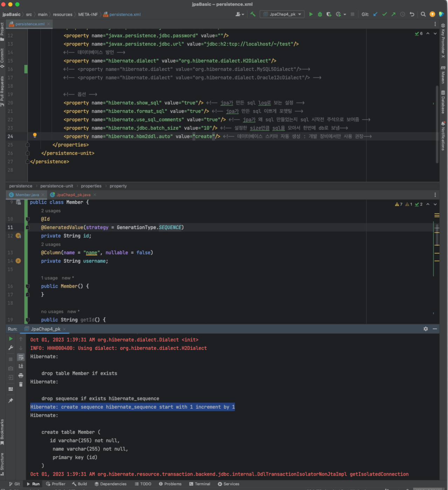This screenshot has height=490, width=448.
Task: Open the Project side tool window
Action: click(2, 32)
